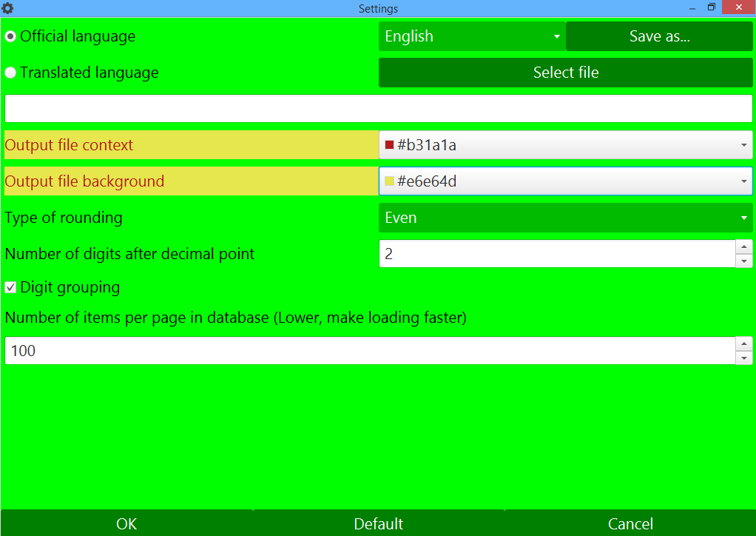Screen dimensions: 756x536
Task: Select the Translated language radio button
Action: [10, 73]
